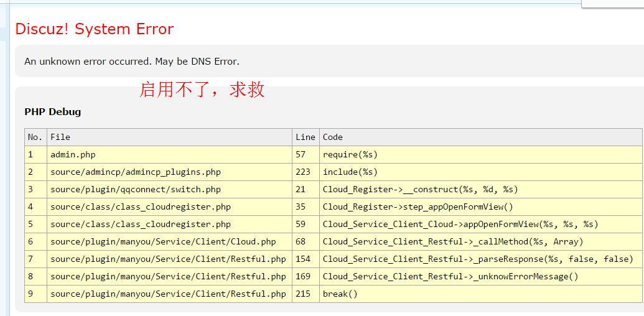644x316 pixels.
Task: Click the Cloud.php file path cell
Action: [163, 241]
